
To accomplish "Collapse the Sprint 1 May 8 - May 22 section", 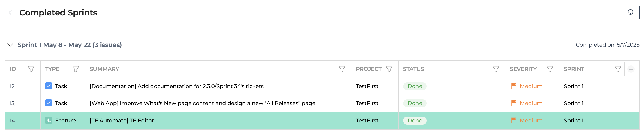I will click(x=10, y=45).
